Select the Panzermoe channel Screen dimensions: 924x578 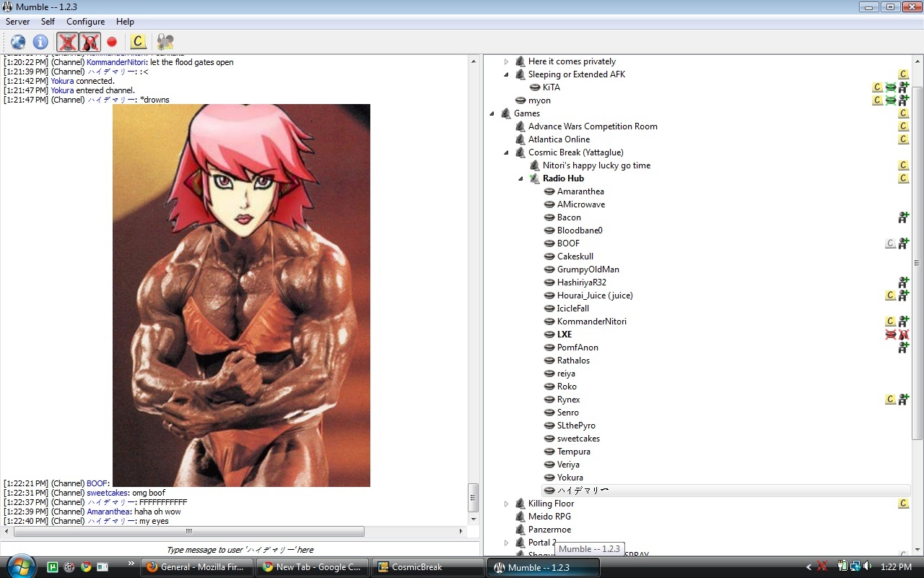[x=549, y=530]
